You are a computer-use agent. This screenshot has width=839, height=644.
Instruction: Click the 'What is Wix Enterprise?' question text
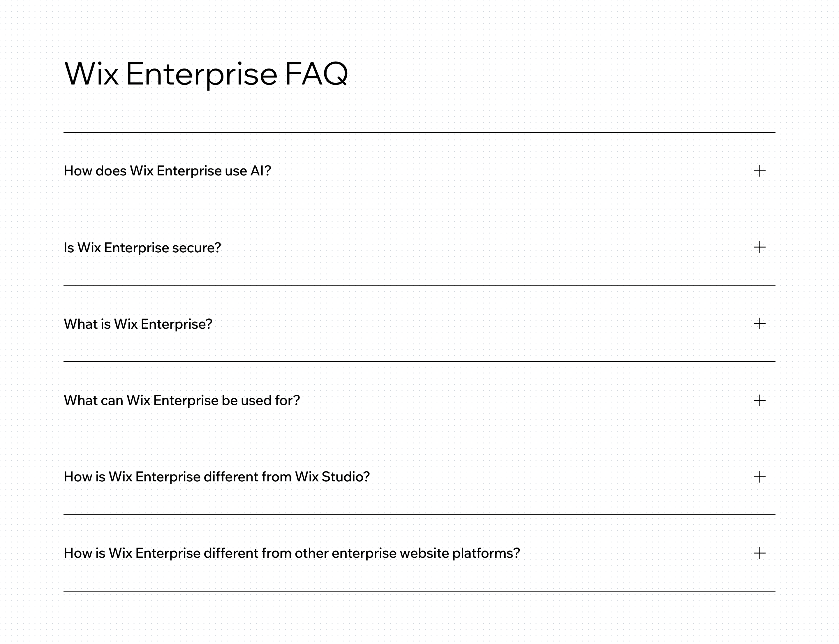point(138,324)
